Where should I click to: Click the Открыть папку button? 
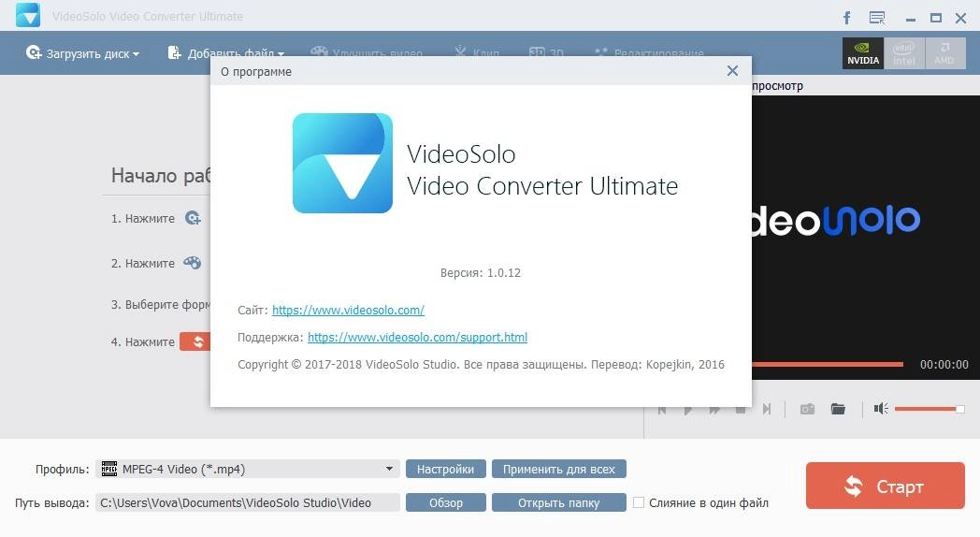[x=559, y=502]
